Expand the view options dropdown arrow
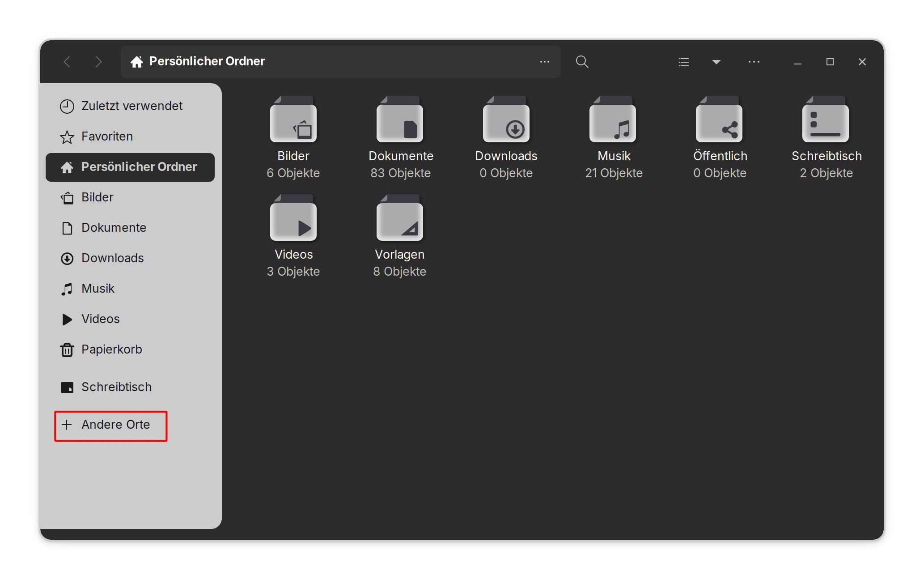 (x=716, y=62)
